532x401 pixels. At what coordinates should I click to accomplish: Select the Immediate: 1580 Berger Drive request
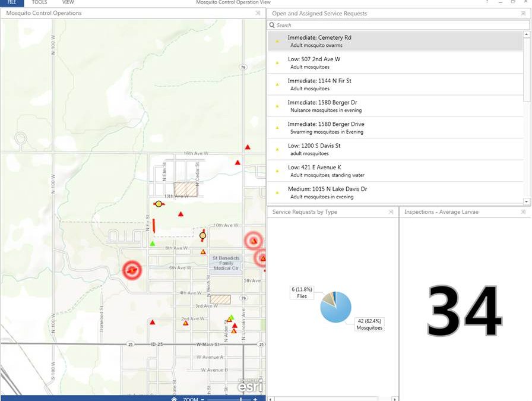coord(395,128)
